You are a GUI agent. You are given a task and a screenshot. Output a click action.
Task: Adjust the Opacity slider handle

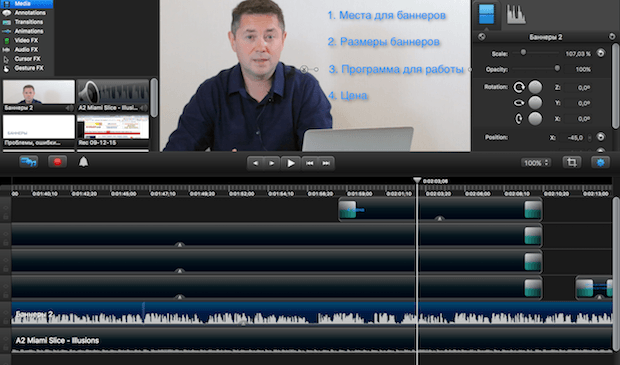(557, 68)
